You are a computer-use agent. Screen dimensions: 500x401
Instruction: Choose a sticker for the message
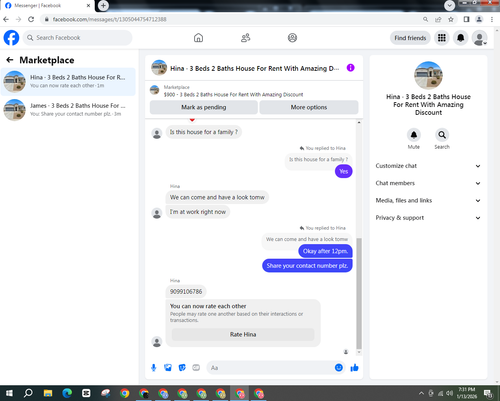[x=182, y=368]
